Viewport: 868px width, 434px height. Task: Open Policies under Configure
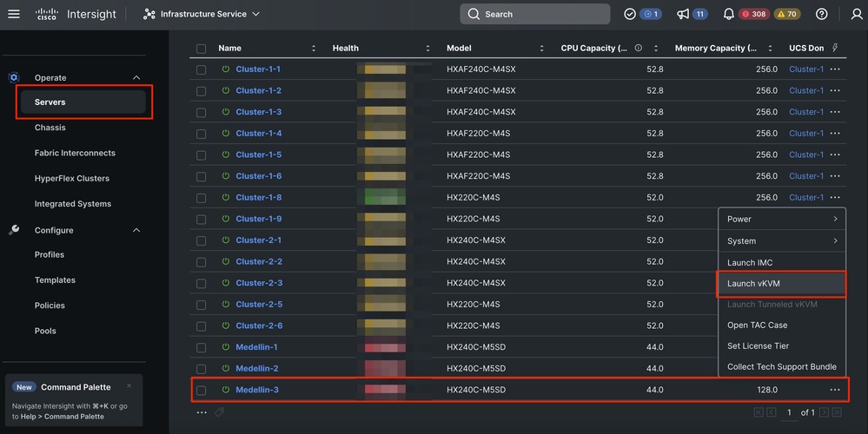(x=50, y=306)
